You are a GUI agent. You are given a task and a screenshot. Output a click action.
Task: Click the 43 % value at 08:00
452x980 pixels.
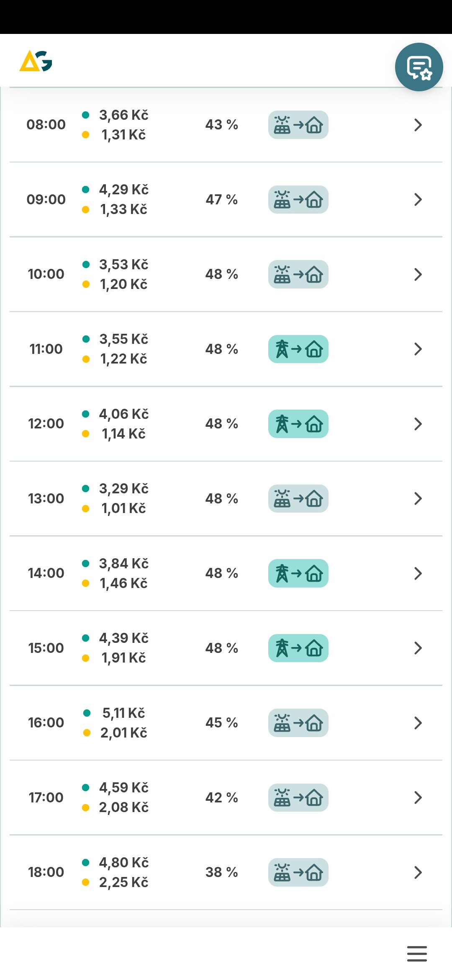point(221,124)
